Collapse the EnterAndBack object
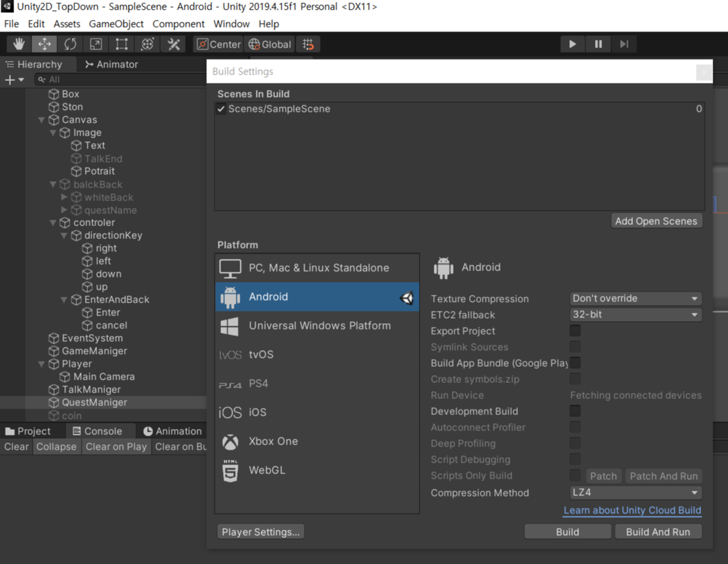 tap(64, 300)
